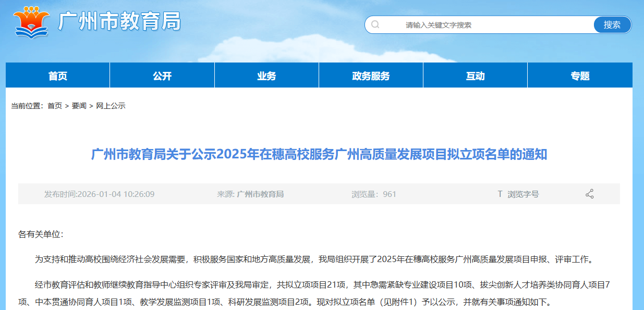Select the 业务 navigation tab
This screenshot has width=644, height=310.
(266, 76)
